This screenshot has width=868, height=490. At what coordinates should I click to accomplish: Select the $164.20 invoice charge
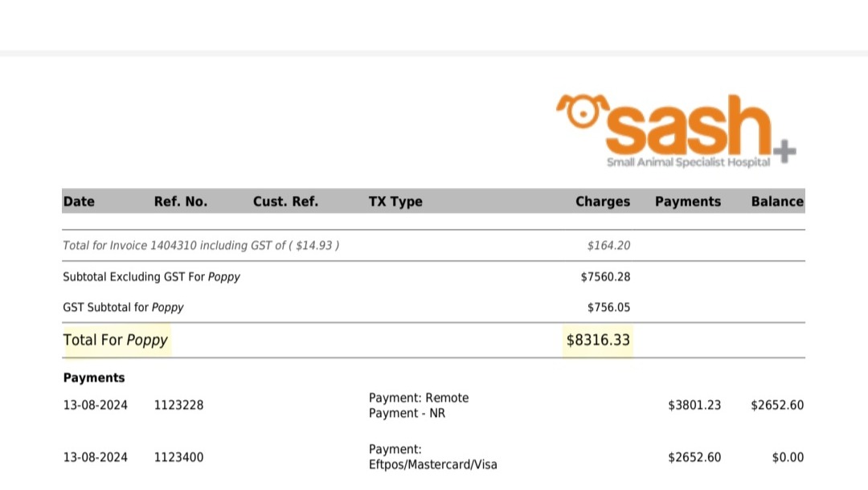coord(608,246)
